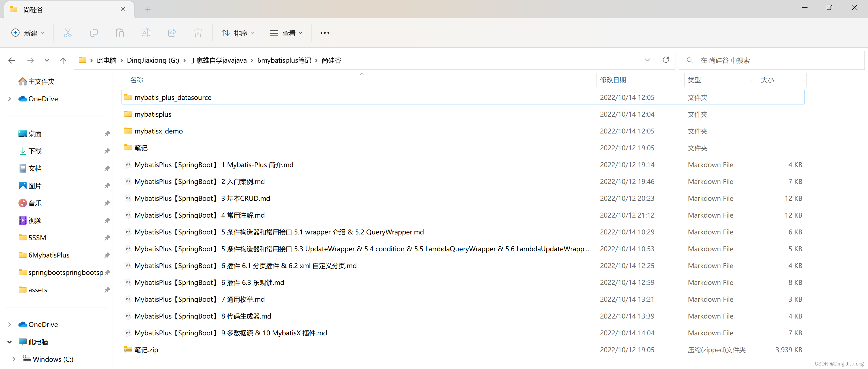The image size is (868, 369).
Task: Select 笔记.zip file
Action: 463,350
